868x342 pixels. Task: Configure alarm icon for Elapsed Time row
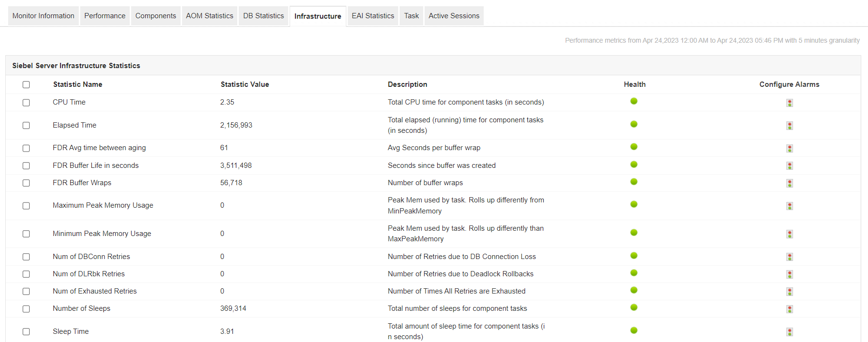pos(789,126)
